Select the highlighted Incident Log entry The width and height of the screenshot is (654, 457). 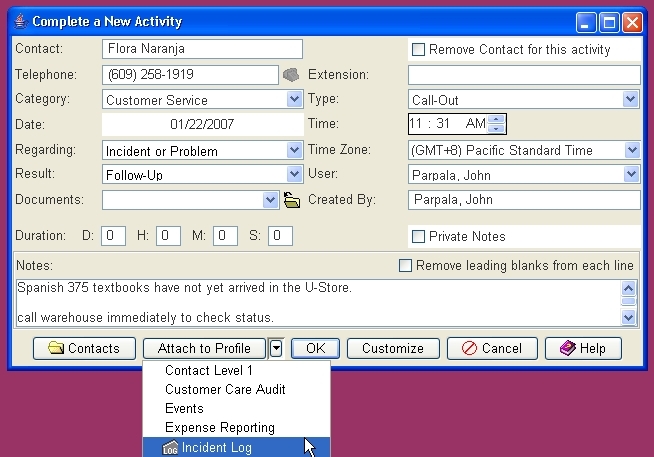point(236,447)
